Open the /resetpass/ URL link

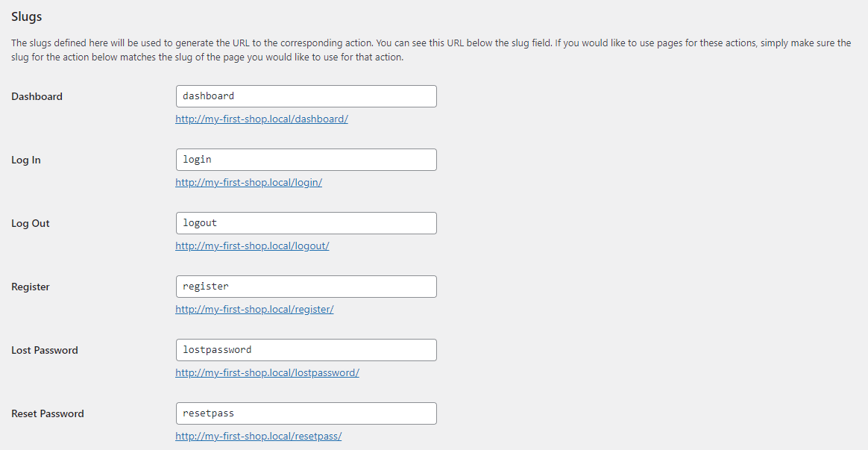pos(258,436)
